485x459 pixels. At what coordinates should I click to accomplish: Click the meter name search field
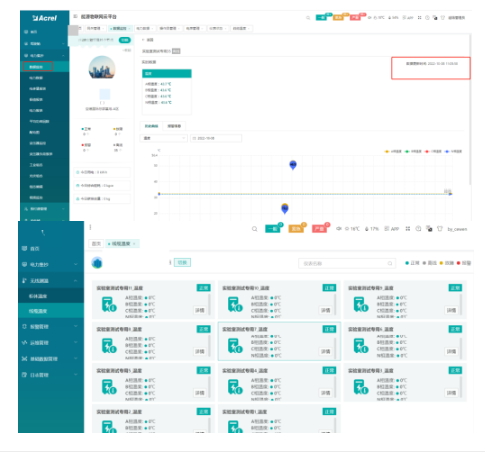click(347, 263)
